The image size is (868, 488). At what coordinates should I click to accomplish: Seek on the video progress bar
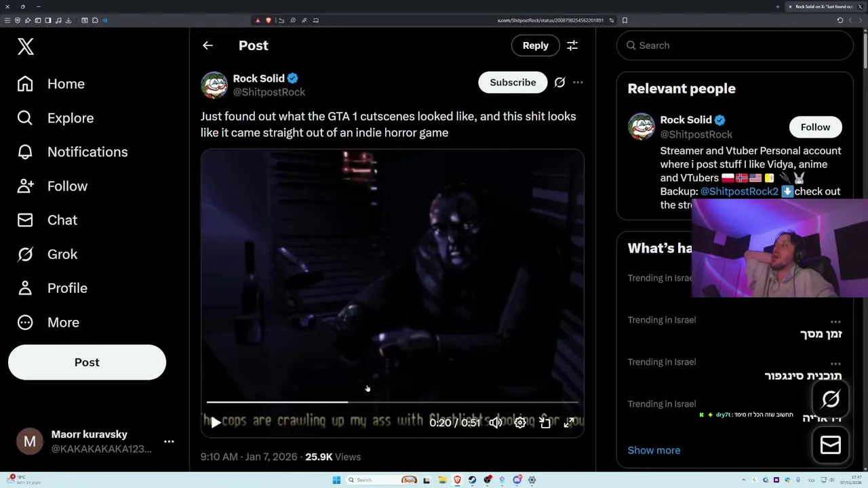[x=393, y=402]
